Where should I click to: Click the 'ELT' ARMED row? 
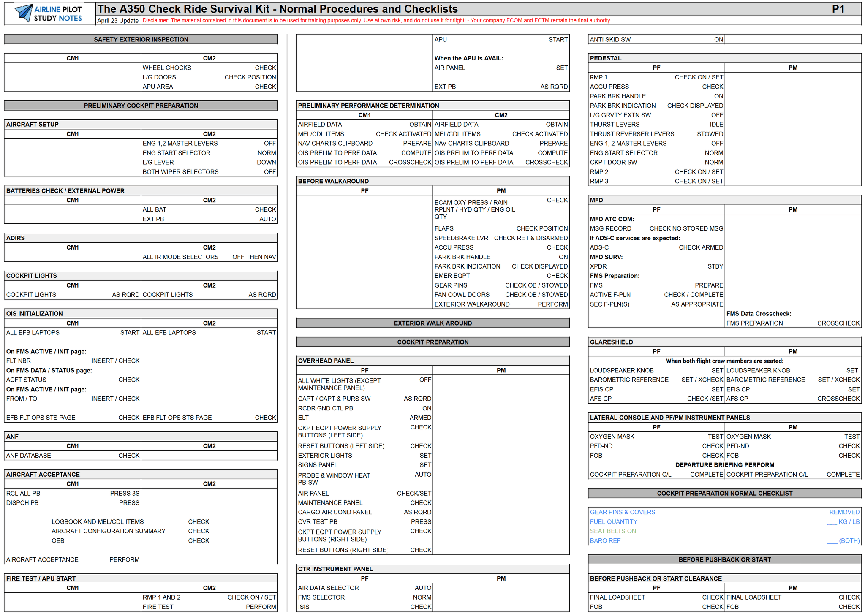365,418
